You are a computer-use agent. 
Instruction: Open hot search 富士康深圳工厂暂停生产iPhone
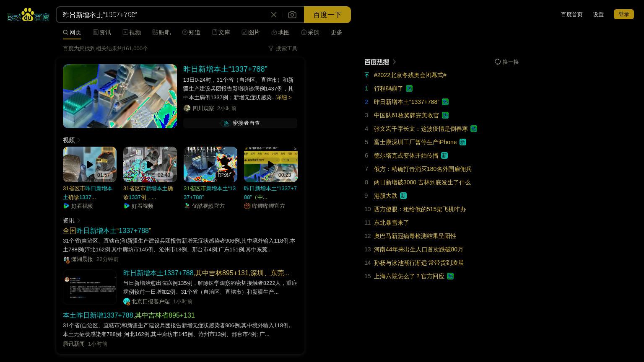[415, 142]
